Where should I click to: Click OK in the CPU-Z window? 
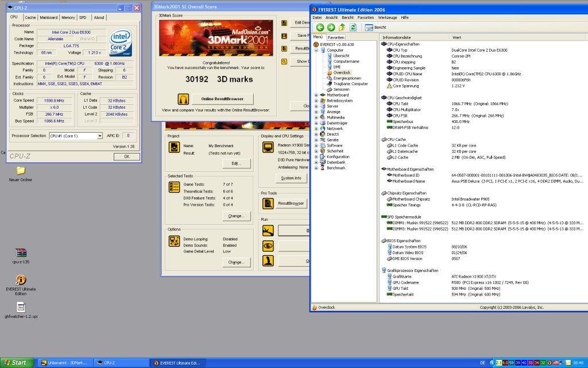(127, 156)
